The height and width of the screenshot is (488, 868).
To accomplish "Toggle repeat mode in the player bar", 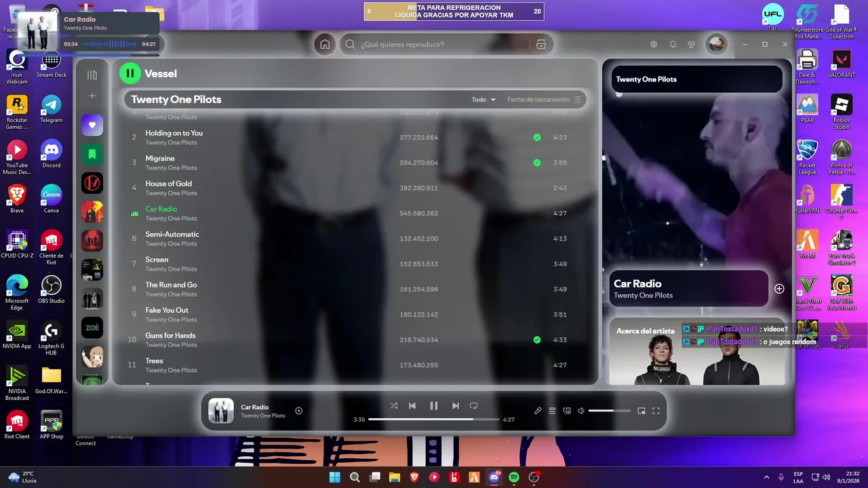I will 474,406.
